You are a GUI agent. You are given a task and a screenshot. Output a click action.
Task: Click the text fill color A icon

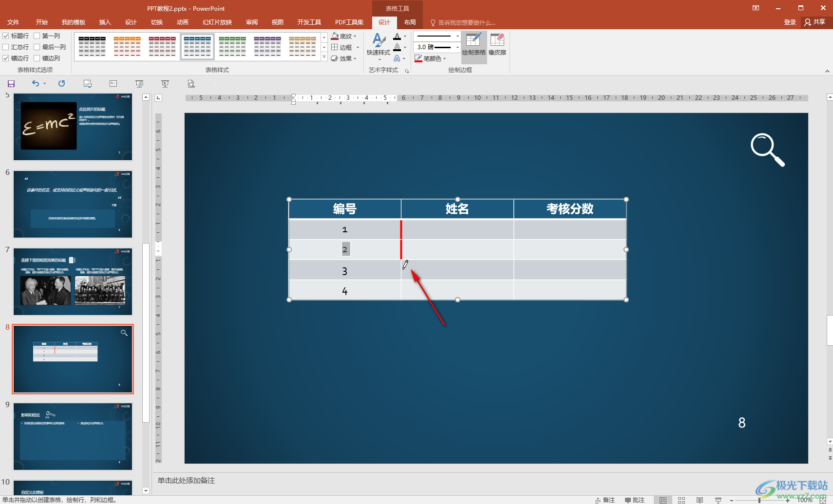point(397,37)
